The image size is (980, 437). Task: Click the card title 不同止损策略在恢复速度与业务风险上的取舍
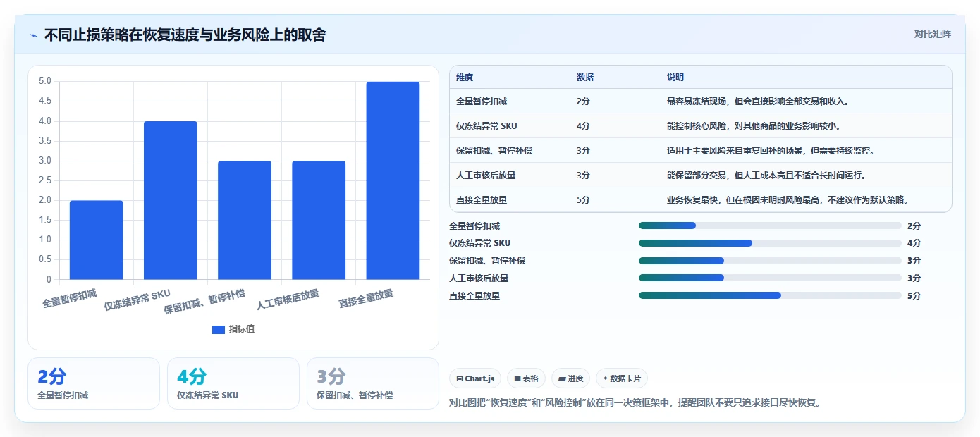(185, 35)
